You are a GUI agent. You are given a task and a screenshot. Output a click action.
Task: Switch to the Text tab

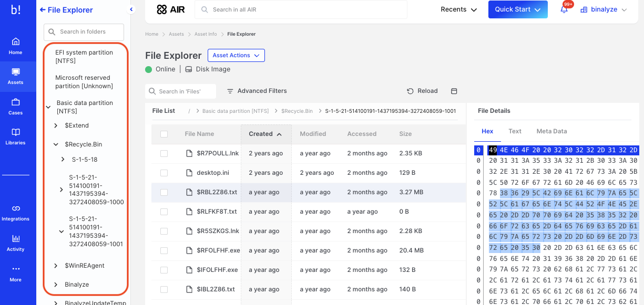coord(515,131)
